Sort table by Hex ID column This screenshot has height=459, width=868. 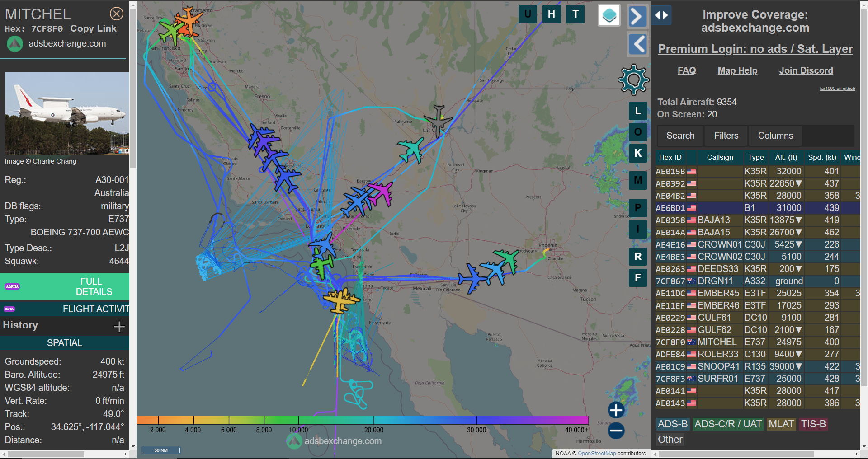[x=670, y=157]
